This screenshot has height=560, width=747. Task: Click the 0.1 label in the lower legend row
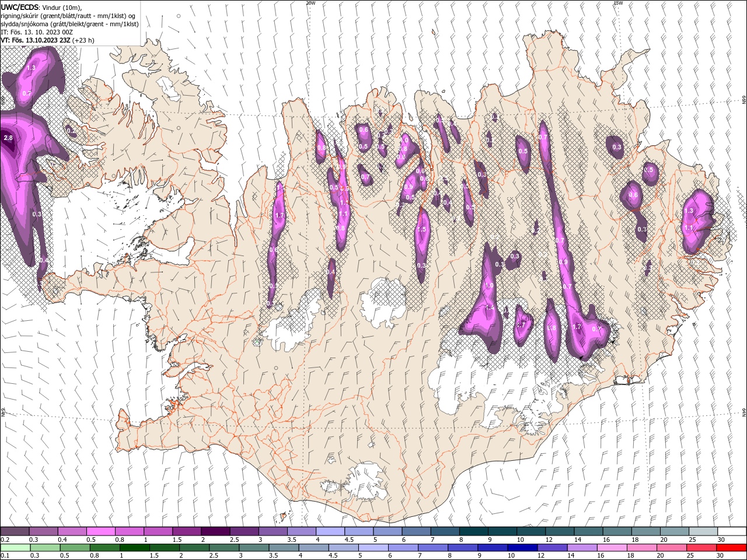click(5, 555)
